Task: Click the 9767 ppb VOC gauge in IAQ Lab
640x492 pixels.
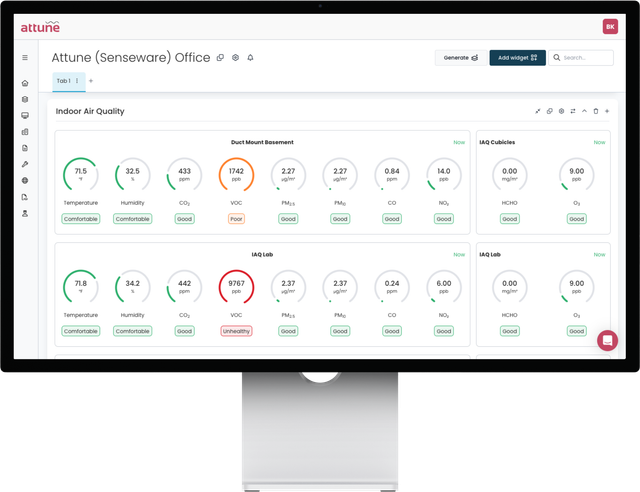Action: [236, 287]
